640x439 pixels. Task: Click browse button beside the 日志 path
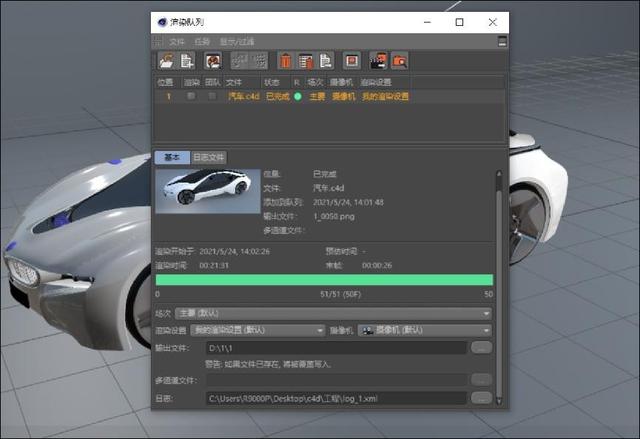tap(482, 398)
